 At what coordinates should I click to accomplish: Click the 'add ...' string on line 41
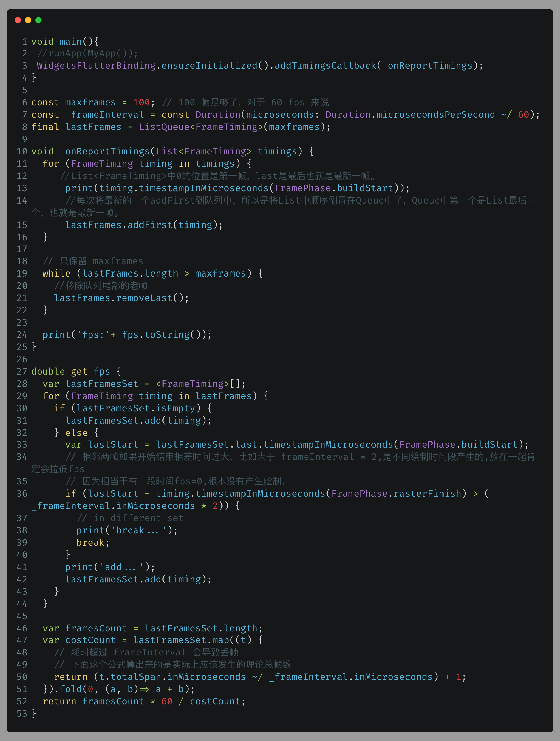coord(122,567)
